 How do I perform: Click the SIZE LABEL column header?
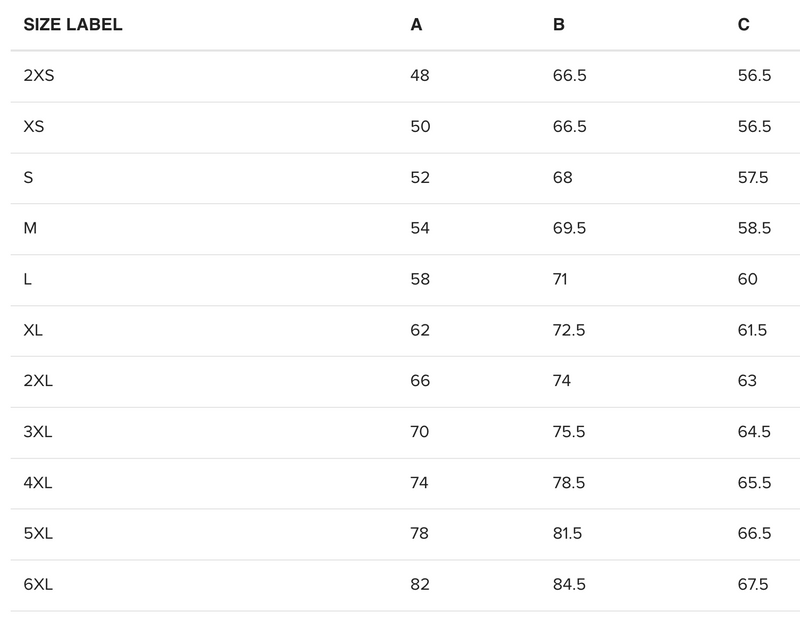[x=73, y=25]
